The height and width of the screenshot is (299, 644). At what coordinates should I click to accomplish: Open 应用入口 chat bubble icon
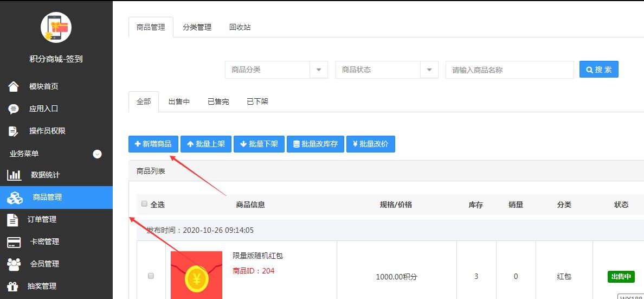pos(14,109)
